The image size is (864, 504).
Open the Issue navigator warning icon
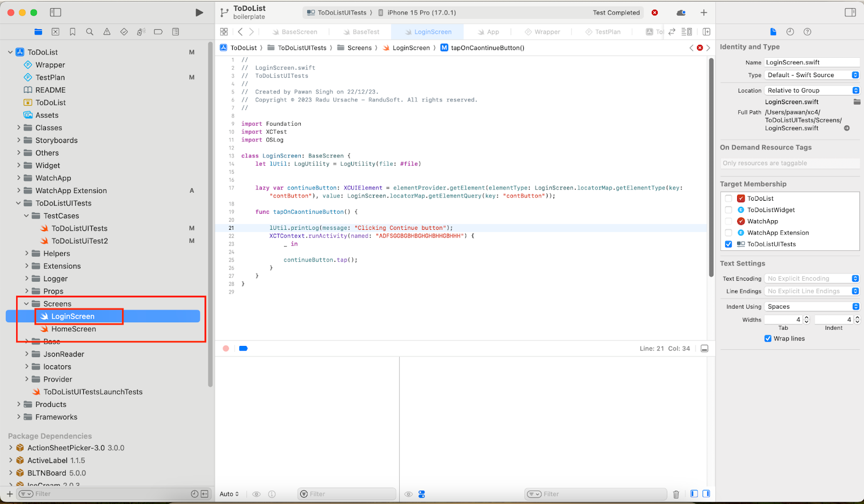[x=107, y=32]
